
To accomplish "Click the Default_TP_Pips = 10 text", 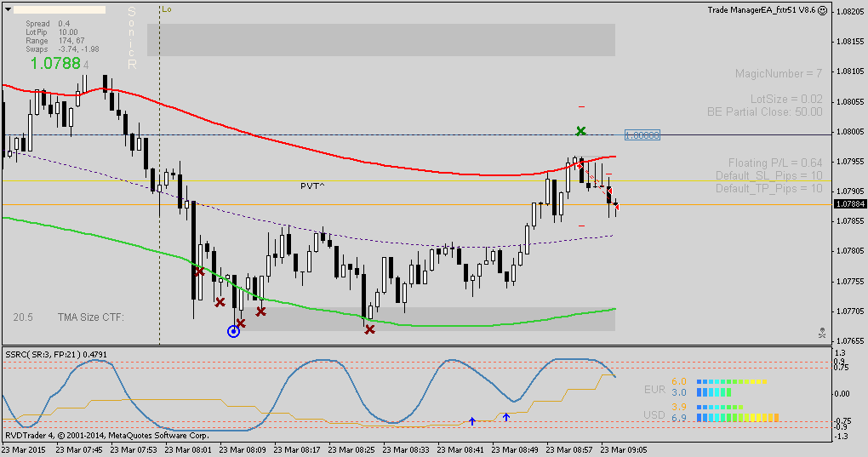I will coord(769,188).
